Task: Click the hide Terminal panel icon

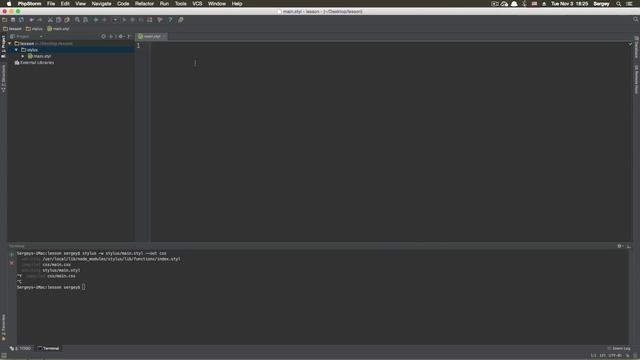Action: tap(628, 246)
